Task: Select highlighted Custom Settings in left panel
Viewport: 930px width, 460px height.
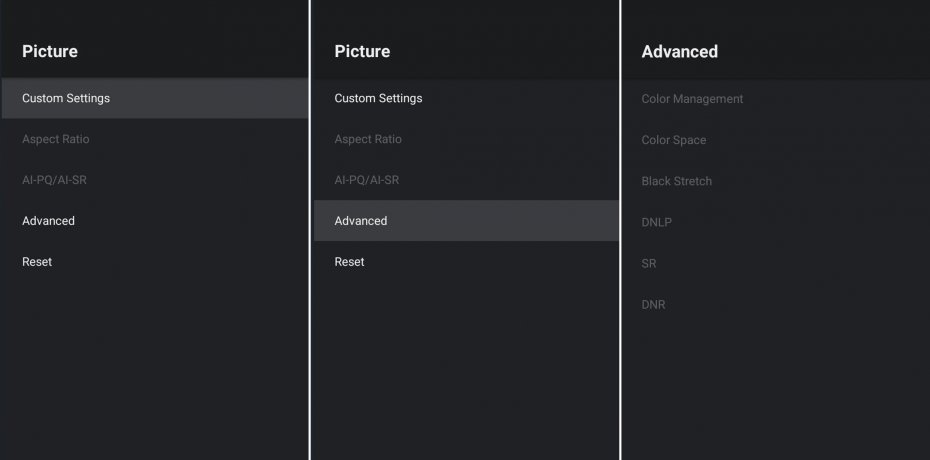Action: [x=66, y=98]
